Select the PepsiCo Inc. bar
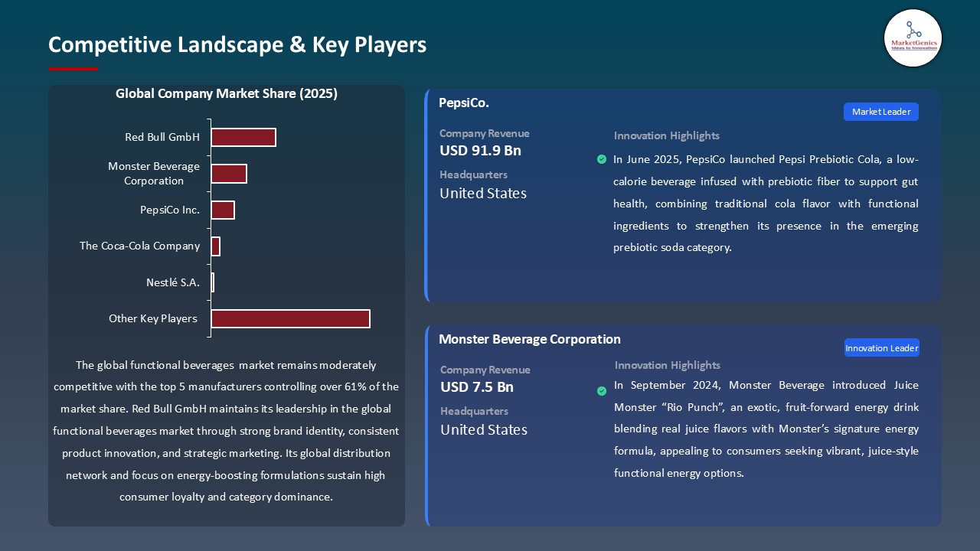 click(x=222, y=210)
